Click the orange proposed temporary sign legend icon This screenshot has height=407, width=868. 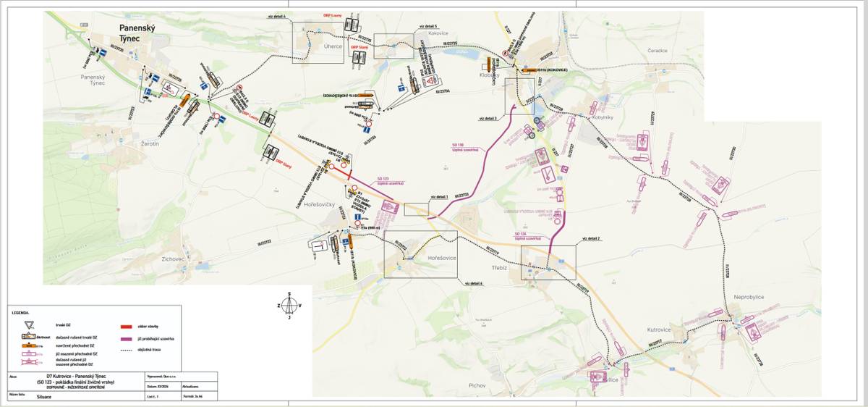coord(29,345)
